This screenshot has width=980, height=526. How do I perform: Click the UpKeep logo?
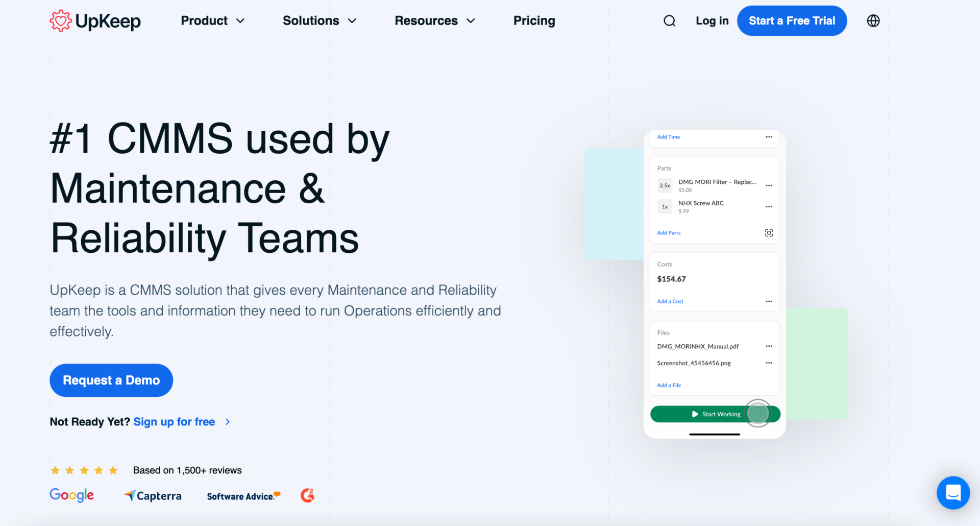[95, 21]
